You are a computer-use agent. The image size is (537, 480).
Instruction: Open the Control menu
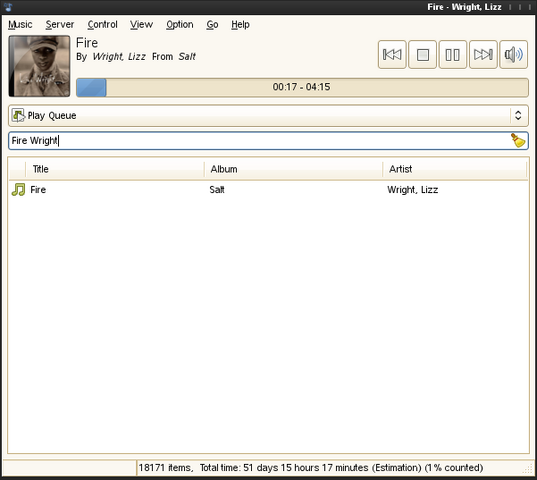102,25
